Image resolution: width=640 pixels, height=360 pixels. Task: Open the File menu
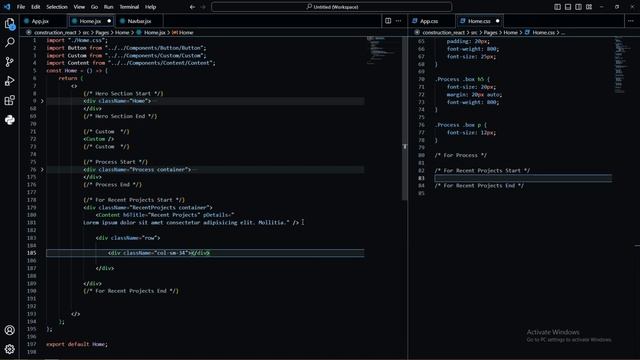21,7
